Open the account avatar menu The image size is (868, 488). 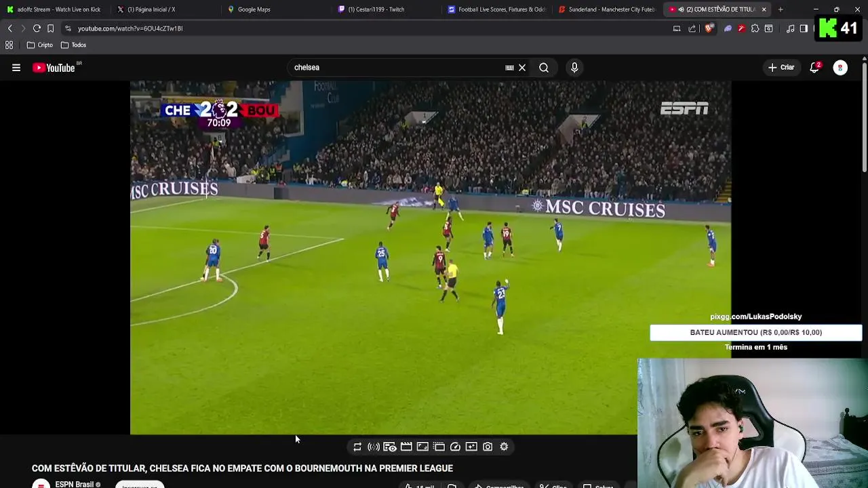point(840,68)
